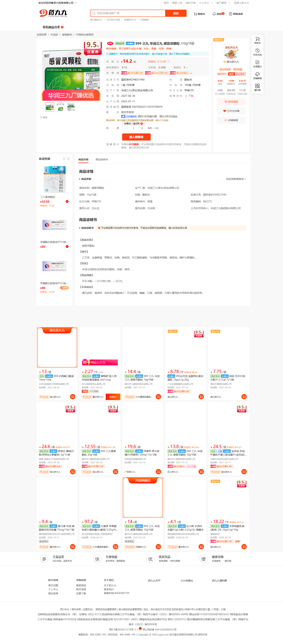The width and height of the screenshot is (283, 644).
Task: Open browsing history from the clock icon
Action: pos(257,51)
